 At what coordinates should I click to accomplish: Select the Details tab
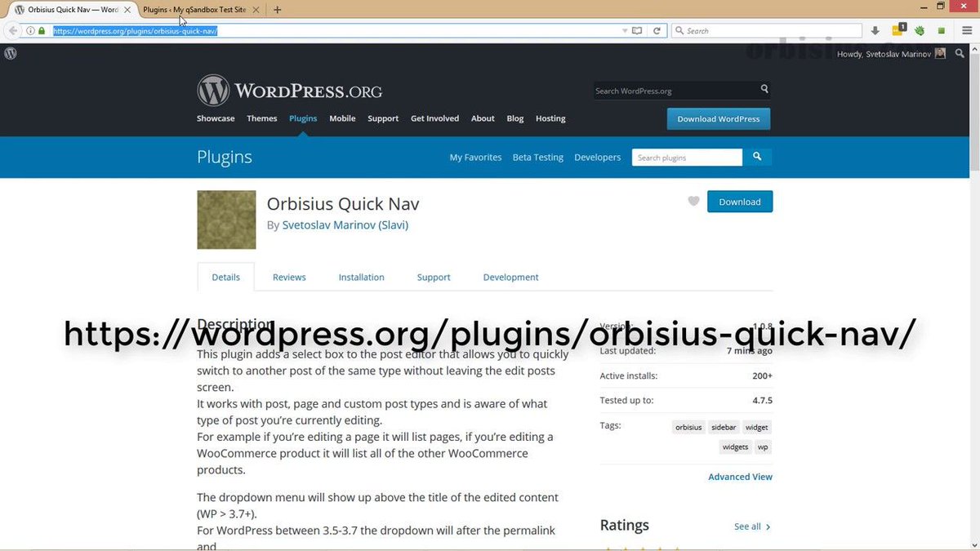coord(226,277)
